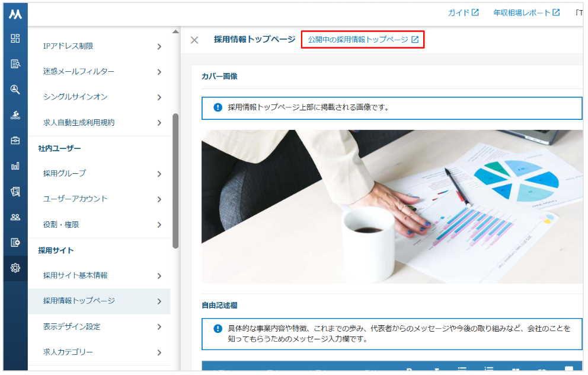Expand the 採用グループ chevron
Viewport: 588px width, 375px height.
coord(159,174)
